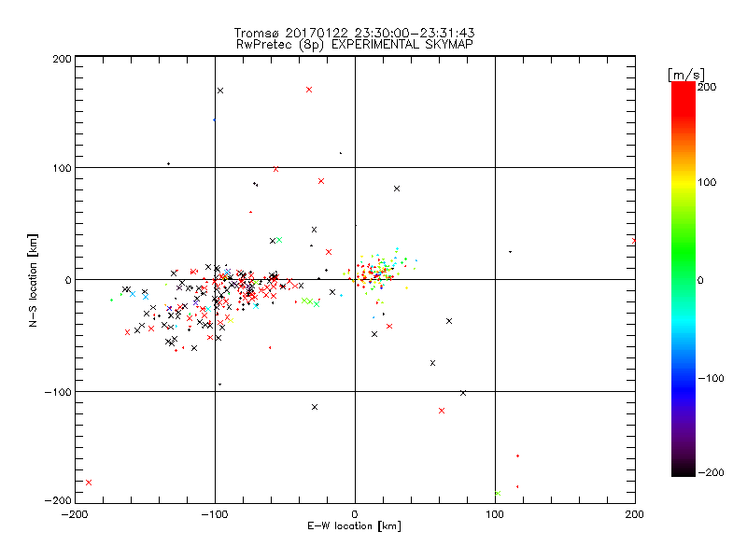Click the x-axis '-200' tick label

pyautogui.click(x=75, y=514)
